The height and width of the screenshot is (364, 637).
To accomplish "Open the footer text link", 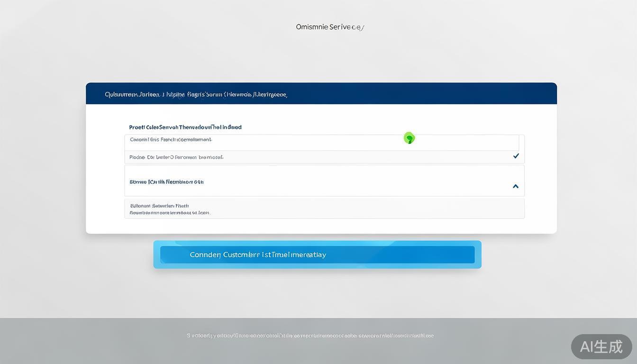I will click(x=310, y=336).
